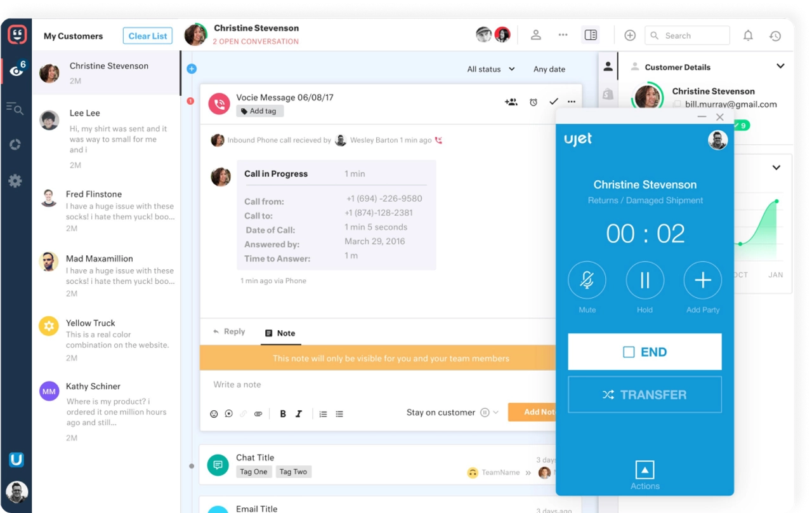812x513 pixels.
Task: Collapse the Customer Details section
Action: [780, 66]
